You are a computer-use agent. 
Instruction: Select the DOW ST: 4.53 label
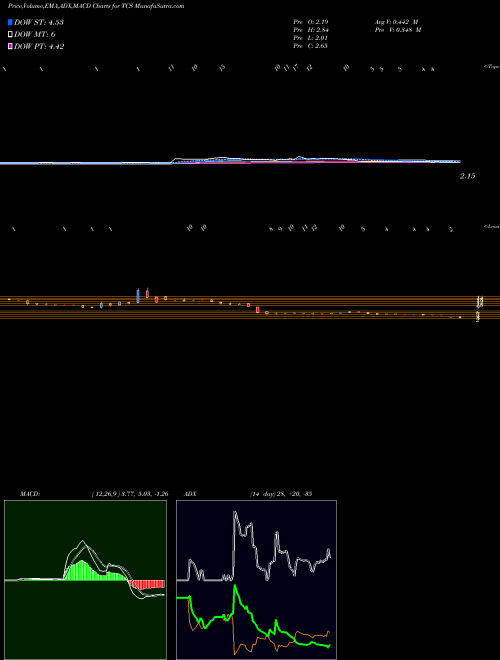pyautogui.click(x=39, y=22)
